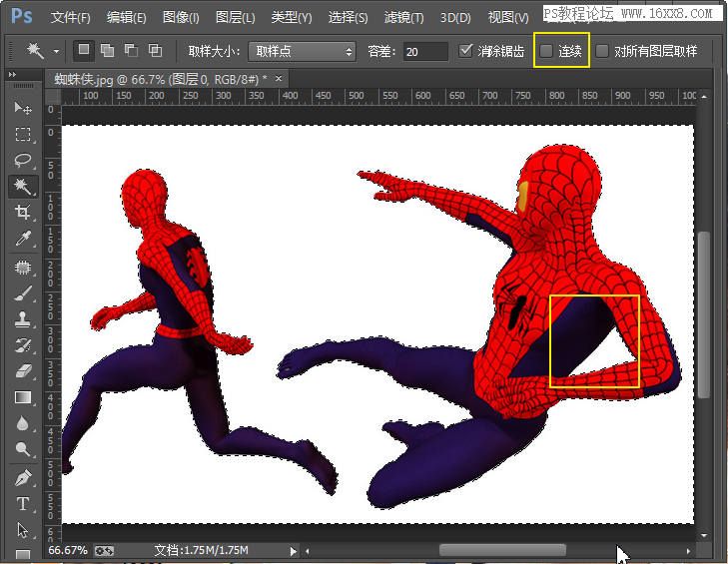The image size is (728, 564).
Task: Select the Clone Stamp tool
Action: 22,319
